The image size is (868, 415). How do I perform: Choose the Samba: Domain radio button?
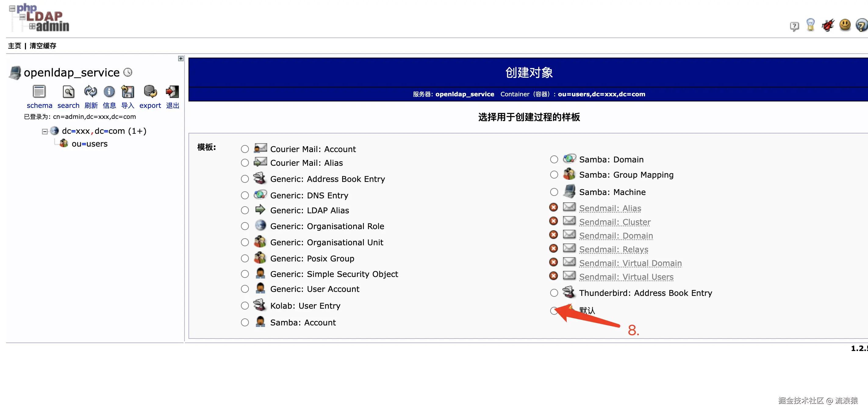click(x=554, y=160)
